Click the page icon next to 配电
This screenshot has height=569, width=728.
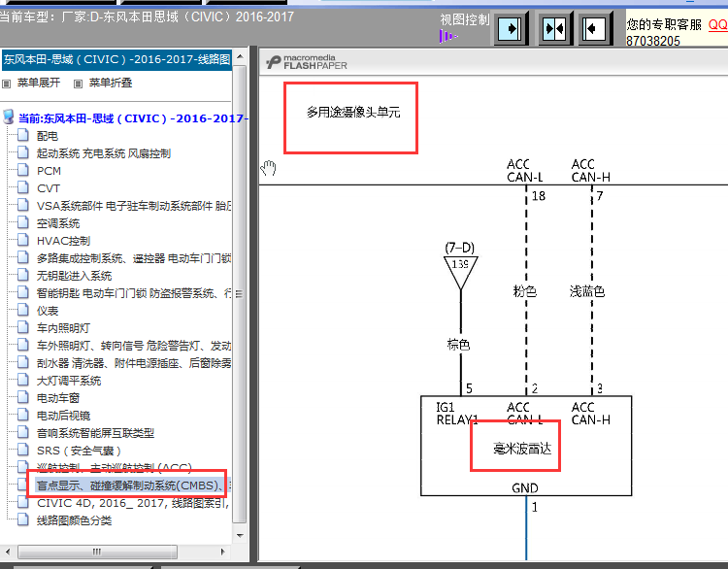(23, 135)
